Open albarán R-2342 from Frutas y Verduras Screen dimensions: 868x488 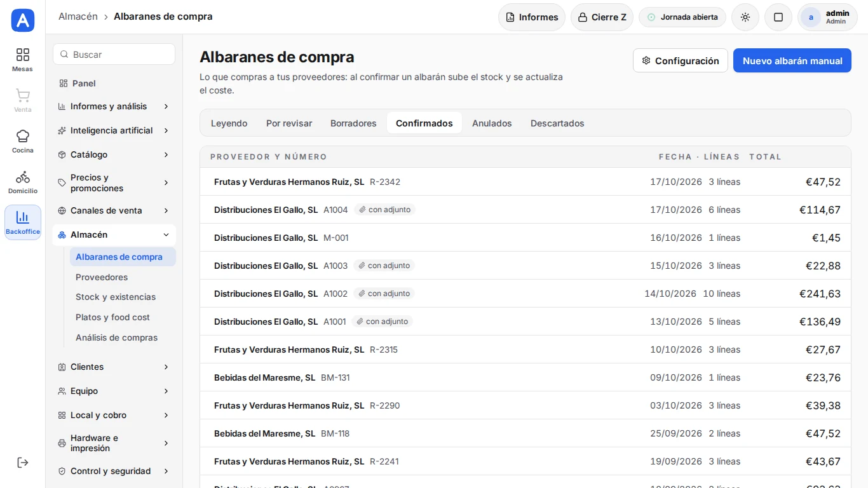point(526,182)
